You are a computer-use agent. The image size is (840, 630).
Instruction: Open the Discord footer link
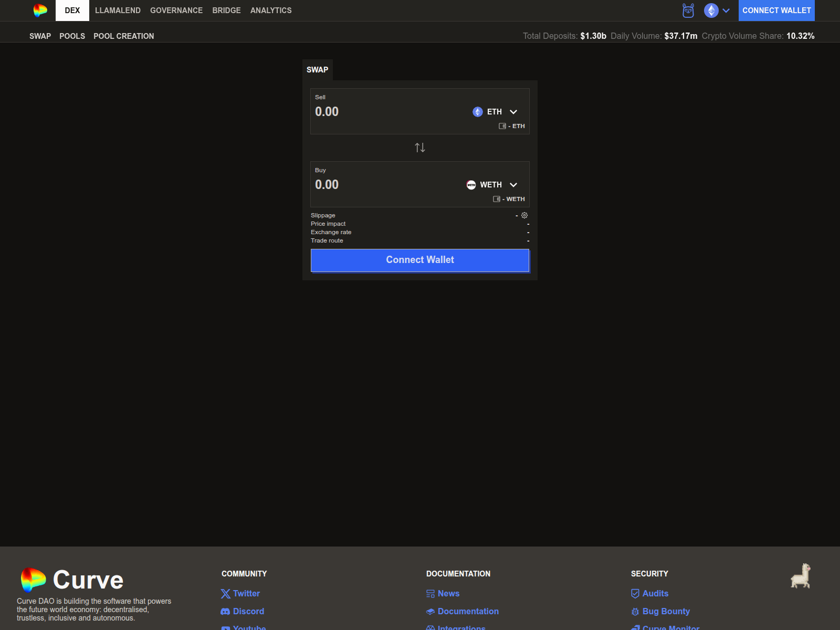[x=248, y=612]
